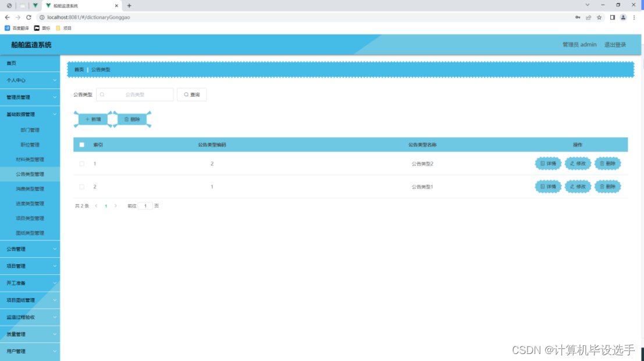This screenshot has height=361, width=644.
Task: Expand the 个人中心 chevron
Action: click(x=55, y=80)
